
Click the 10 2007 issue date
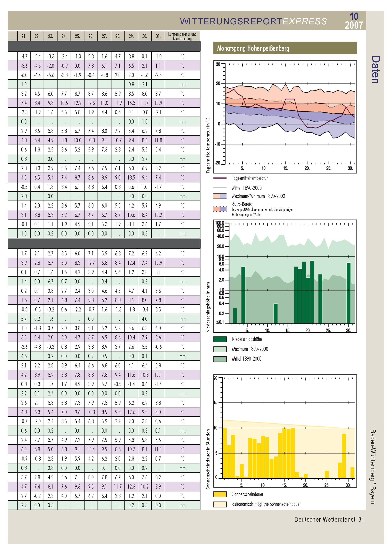(354, 21)
